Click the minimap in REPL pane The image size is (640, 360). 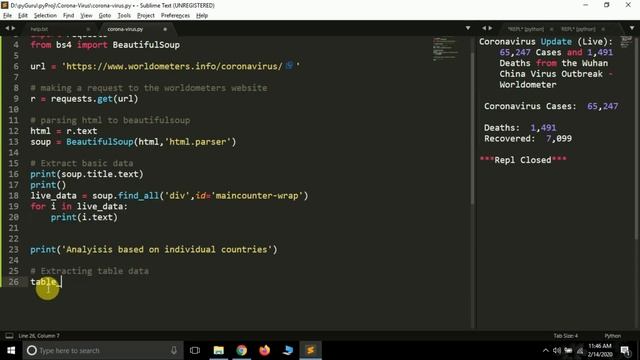[x=626, y=42]
